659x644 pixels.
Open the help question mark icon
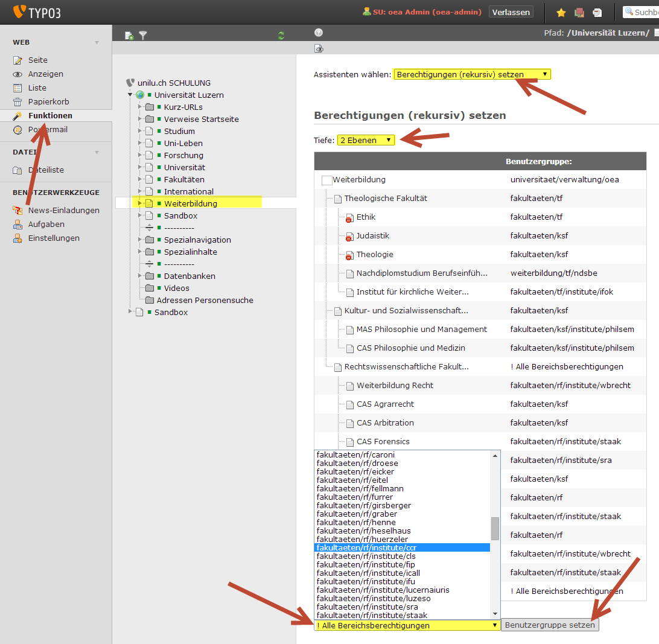point(319,33)
